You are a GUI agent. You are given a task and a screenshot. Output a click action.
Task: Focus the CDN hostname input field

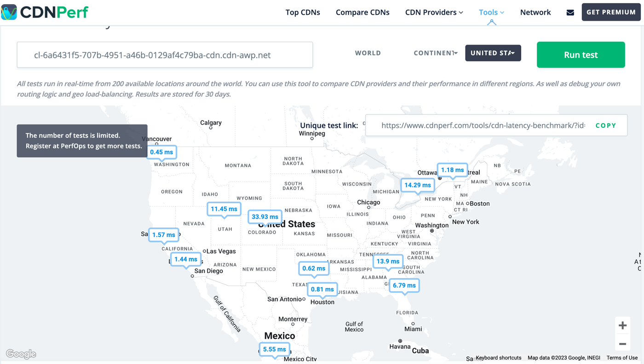pos(165,55)
